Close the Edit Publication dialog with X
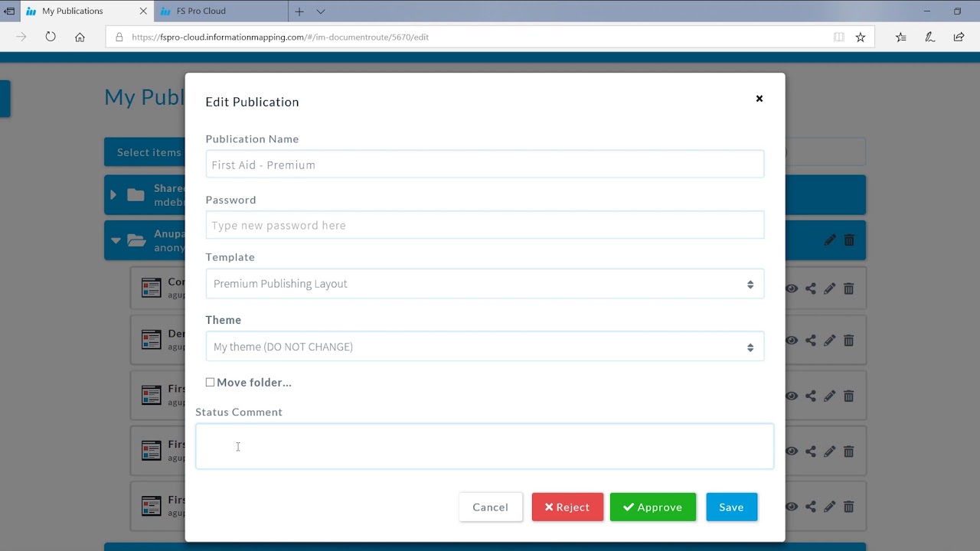980x551 pixels. tap(759, 99)
